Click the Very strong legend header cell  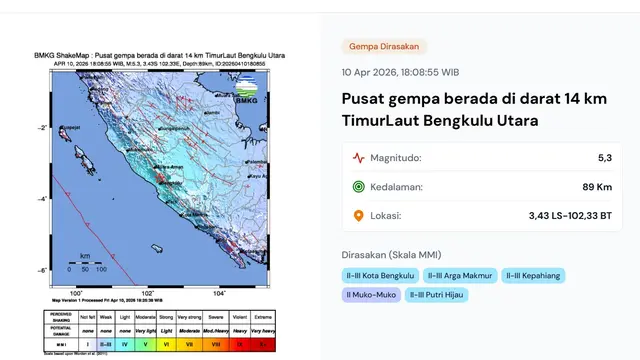coord(189,317)
